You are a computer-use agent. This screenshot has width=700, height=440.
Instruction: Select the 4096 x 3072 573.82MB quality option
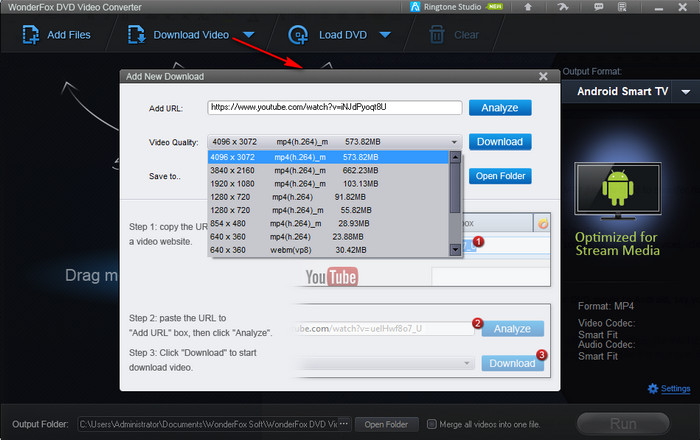(329, 157)
